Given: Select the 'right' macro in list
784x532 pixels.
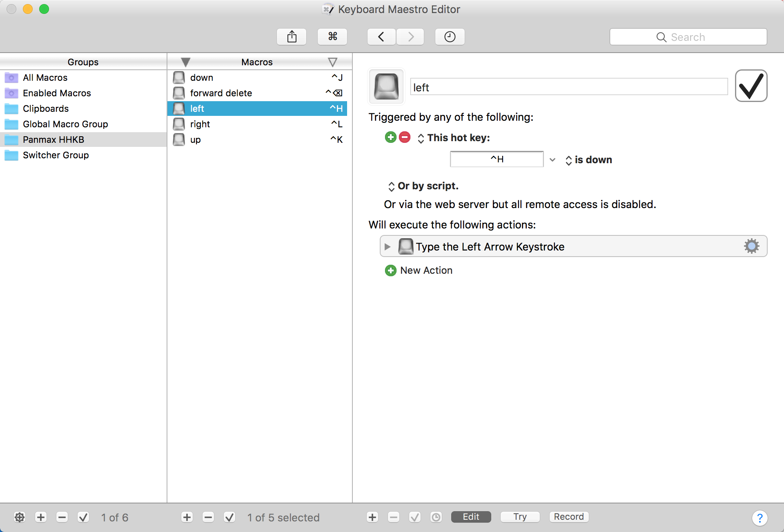Looking at the screenshot, I should pyautogui.click(x=200, y=124).
